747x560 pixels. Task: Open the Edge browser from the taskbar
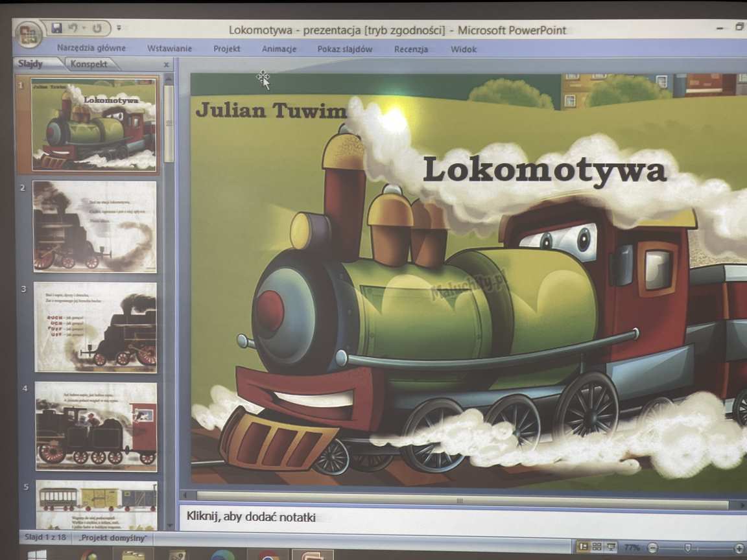222,555
